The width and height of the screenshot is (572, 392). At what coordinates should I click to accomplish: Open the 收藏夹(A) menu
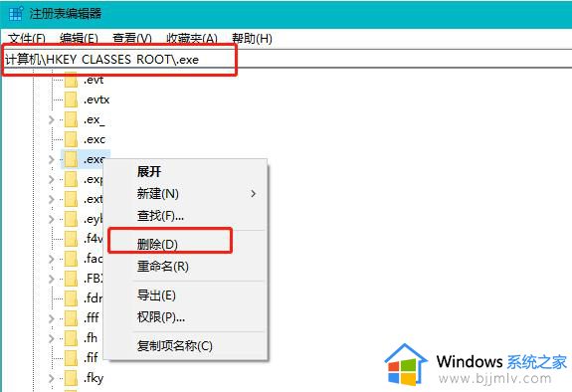tap(192, 39)
